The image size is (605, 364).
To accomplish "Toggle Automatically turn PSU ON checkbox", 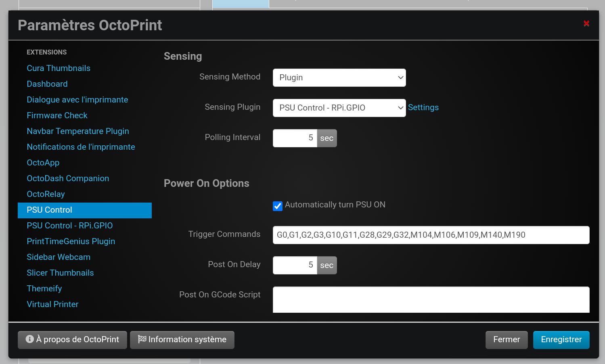I will pos(278,206).
